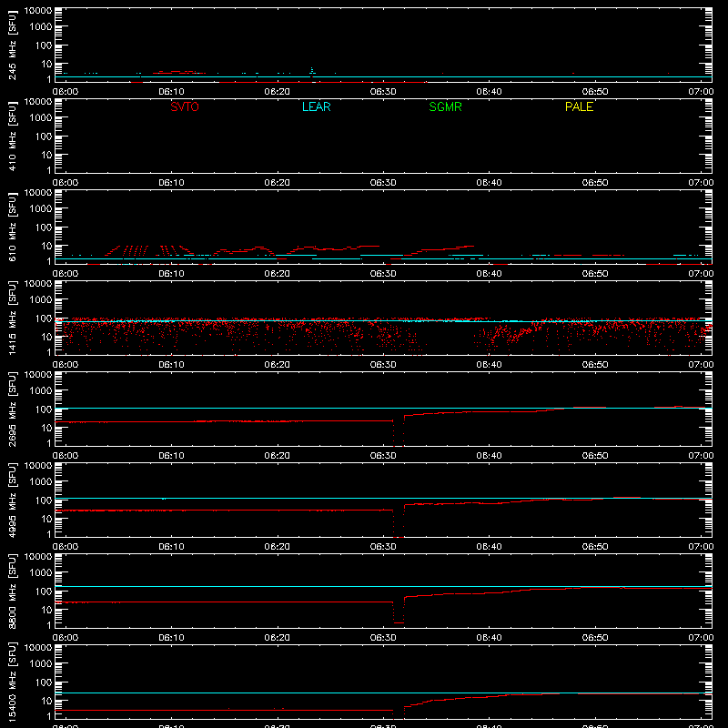Viewport: 728px width, 728px height.
Task: Select the 2695 MHz [SFU] axis label
Action: point(12,409)
